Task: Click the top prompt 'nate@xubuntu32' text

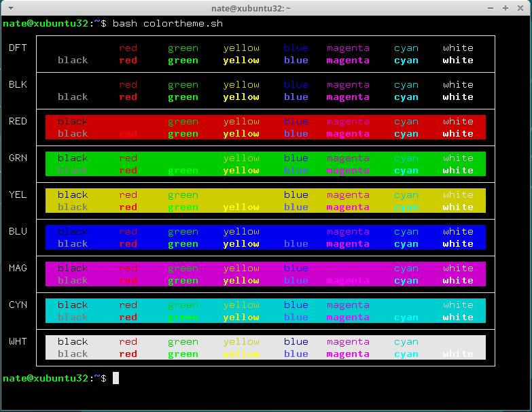Action: tap(45, 24)
